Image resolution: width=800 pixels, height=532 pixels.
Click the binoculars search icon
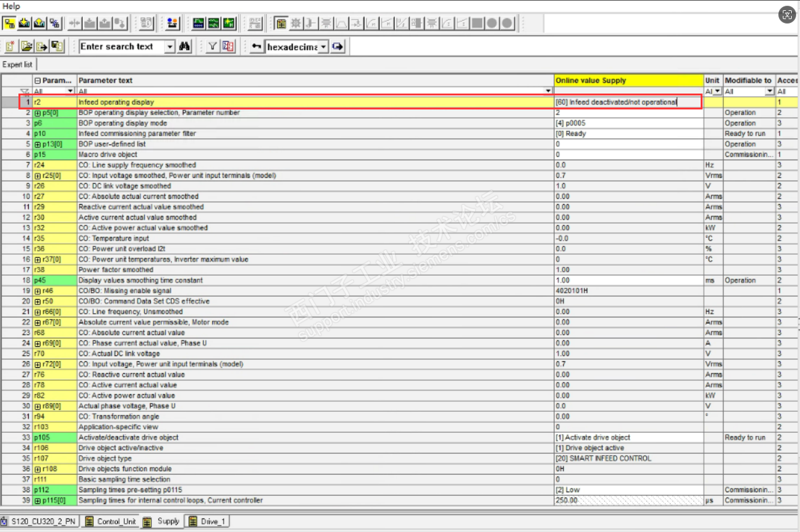pos(185,46)
